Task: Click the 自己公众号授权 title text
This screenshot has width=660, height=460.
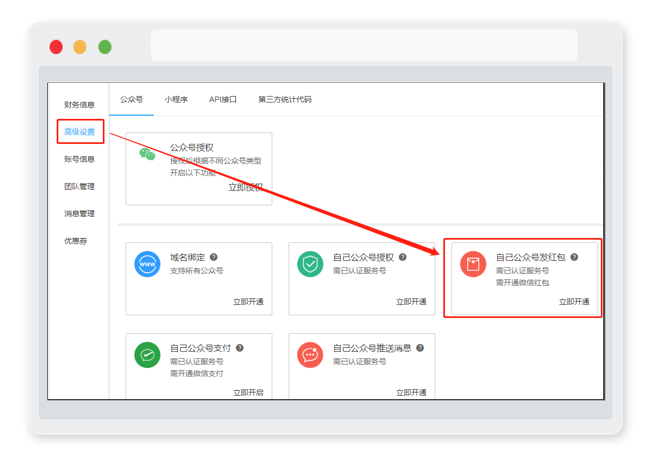Action: (363, 257)
